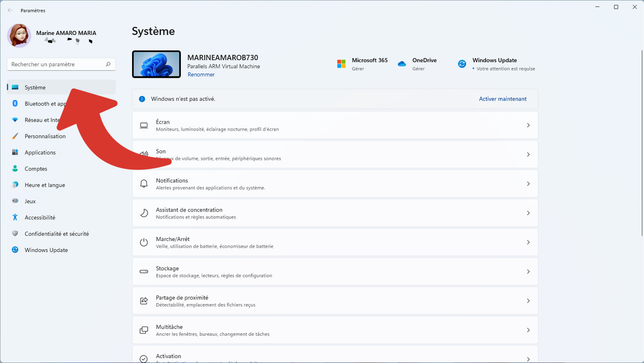The height and width of the screenshot is (363, 644).
Task: Click the Activation checkmark icon
Action: pos(144,359)
